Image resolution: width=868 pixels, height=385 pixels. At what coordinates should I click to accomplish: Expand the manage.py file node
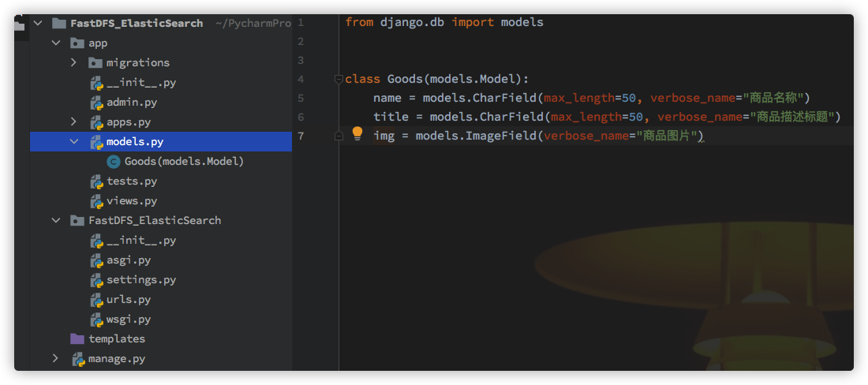pos(55,359)
